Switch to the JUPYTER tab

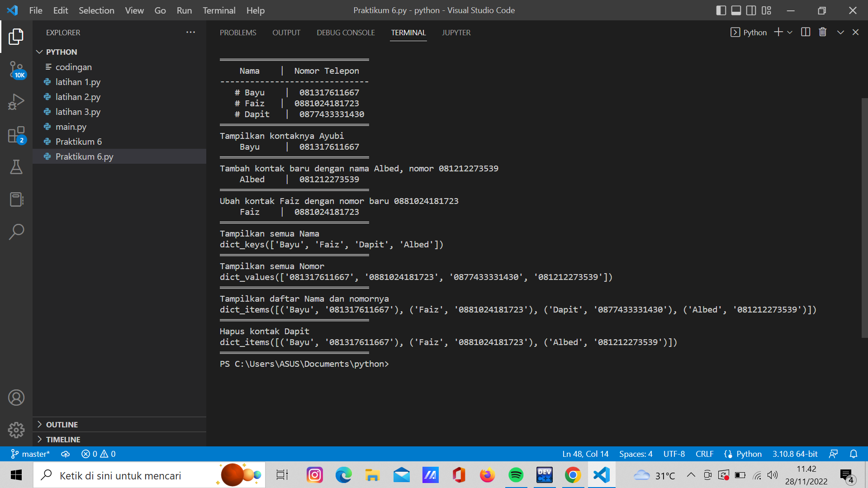coord(456,32)
